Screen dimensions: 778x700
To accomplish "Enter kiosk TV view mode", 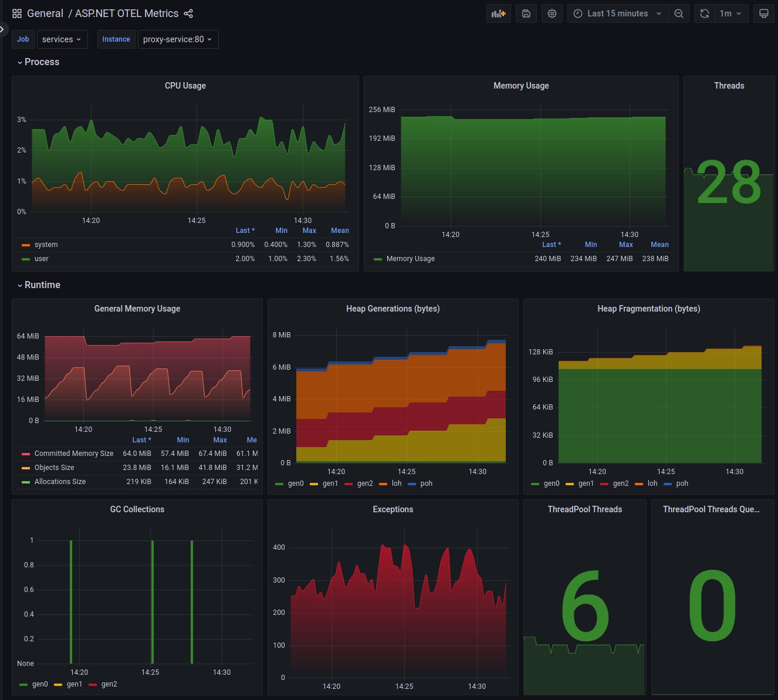I will (763, 13).
